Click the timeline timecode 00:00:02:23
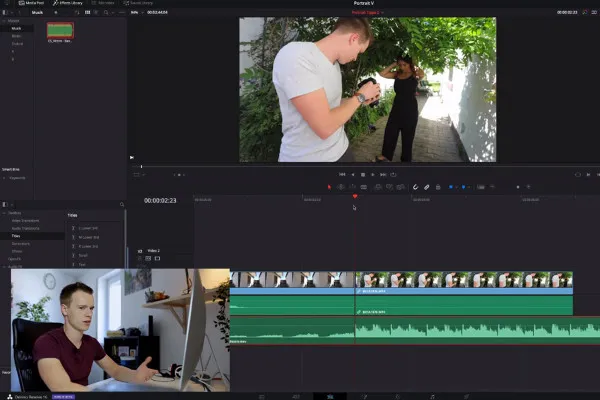600x400 pixels. pos(160,201)
